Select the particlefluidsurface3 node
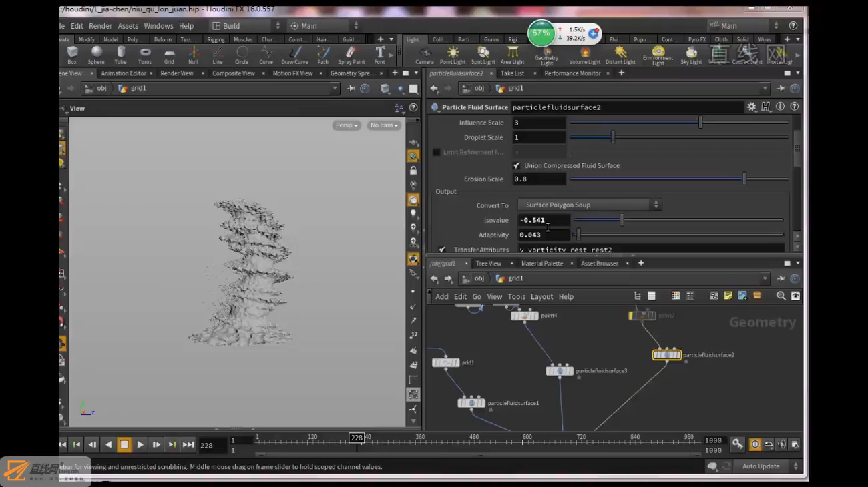This screenshot has height=487, width=868. coord(560,370)
